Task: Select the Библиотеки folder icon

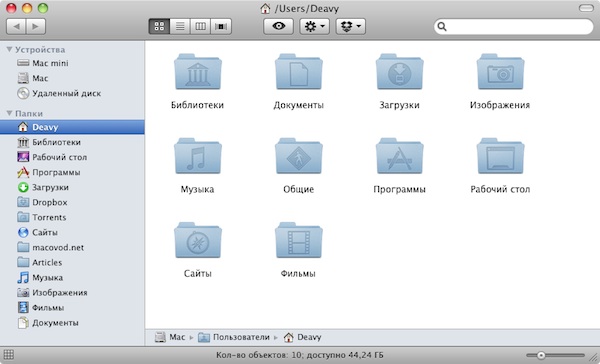Action: (x=197, y=72)
